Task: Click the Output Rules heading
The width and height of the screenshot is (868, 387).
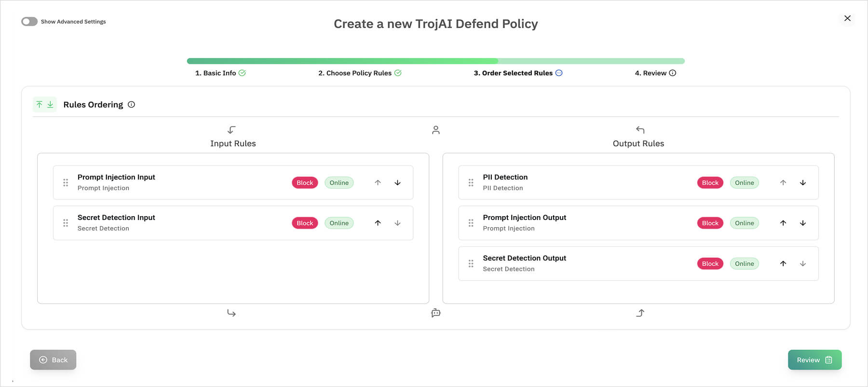Action: pyautogui.click(x=638, y=143)
